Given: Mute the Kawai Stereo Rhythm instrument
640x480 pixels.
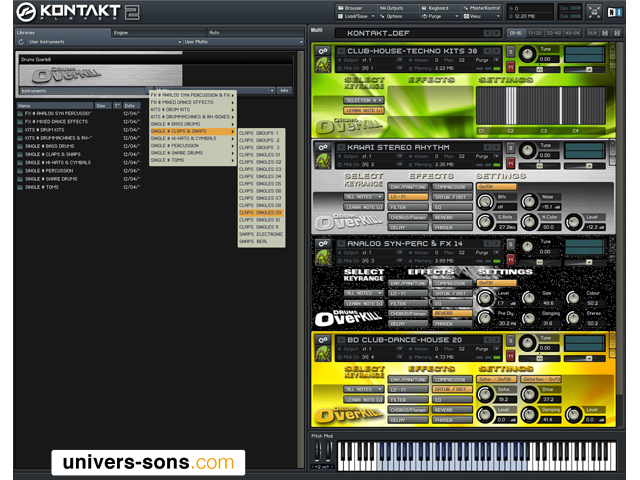Looking at the screenshot, I should 510,163.
